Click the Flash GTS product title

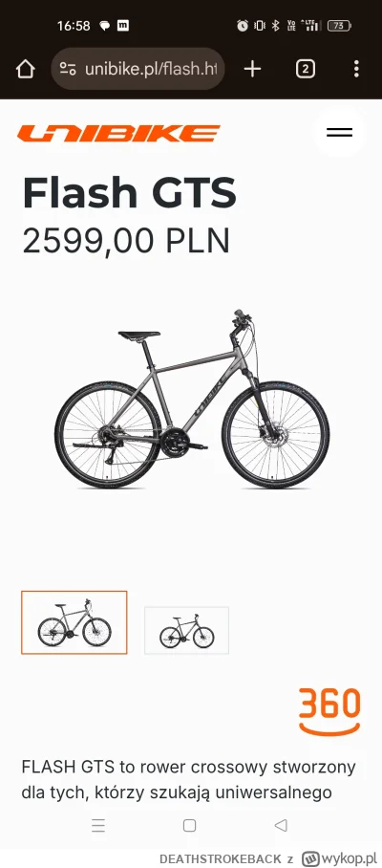point(129,193)
